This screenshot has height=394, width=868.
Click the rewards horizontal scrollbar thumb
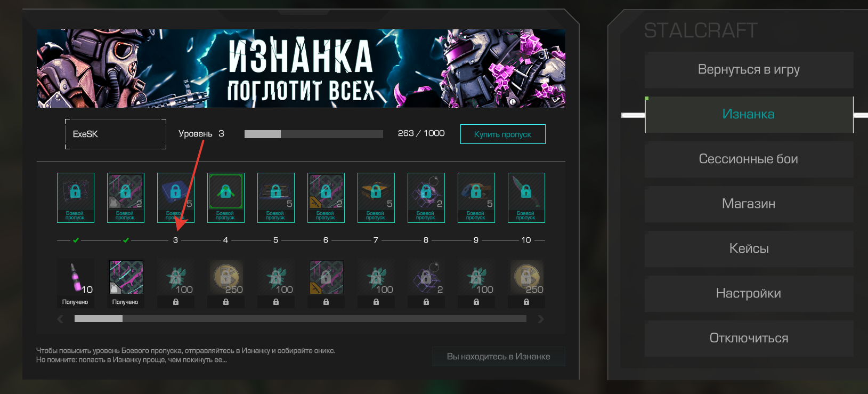[x=99, y=319]
